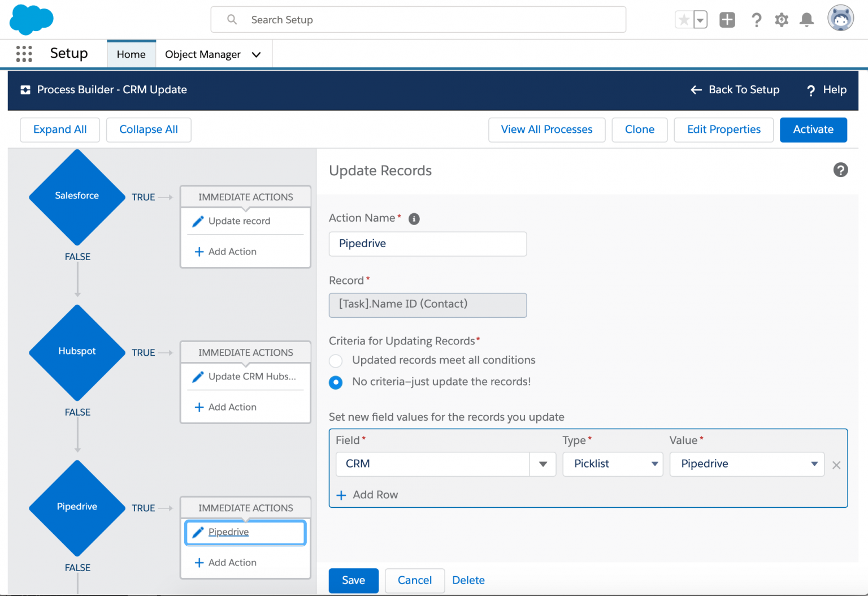
Task: Expand the CRM field dropdown
Action: [x=542, y=464]
